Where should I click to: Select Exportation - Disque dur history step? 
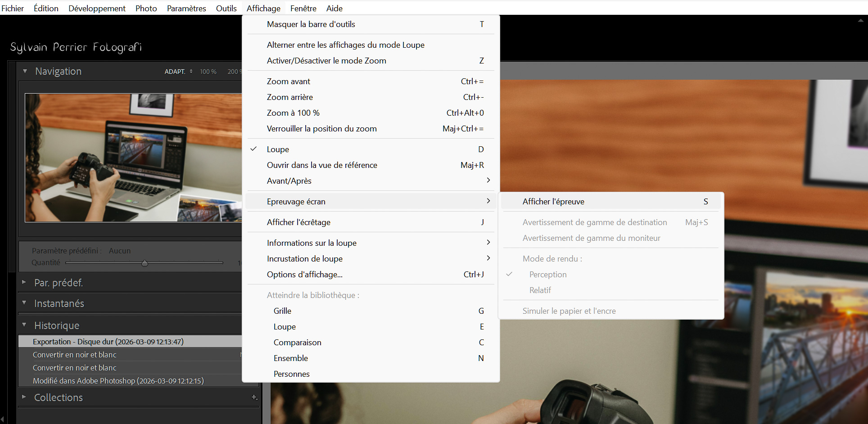tap(108, 342)
